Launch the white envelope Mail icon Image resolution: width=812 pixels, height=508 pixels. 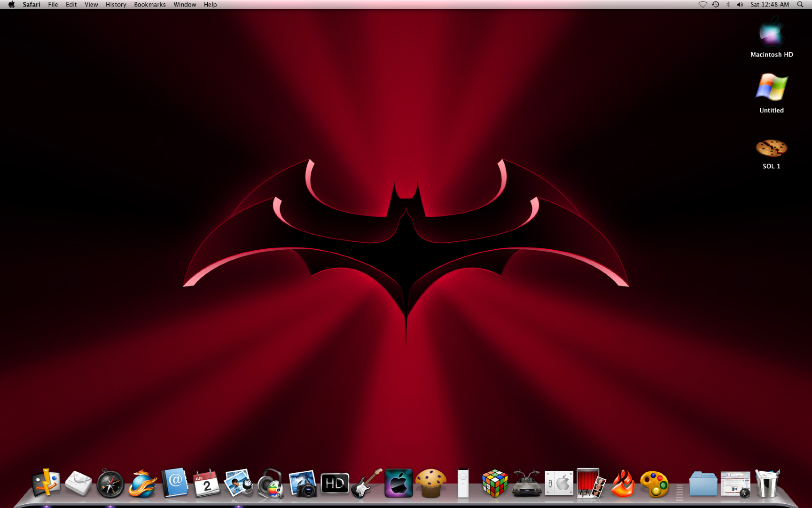click(x=78, y=483)
